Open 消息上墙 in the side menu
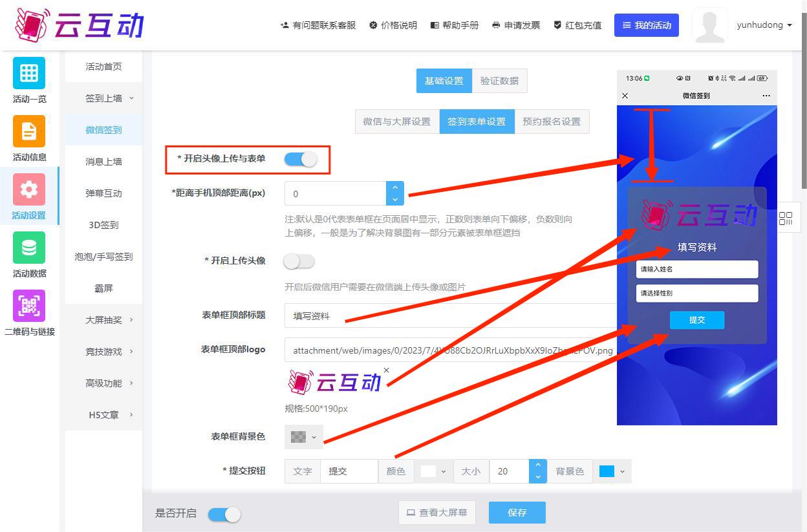Screen dimensions: 807x532 [x=103, y=162]
